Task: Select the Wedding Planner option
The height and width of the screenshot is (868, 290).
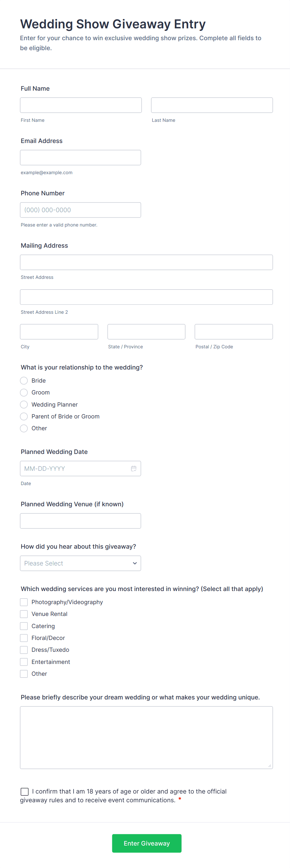Action: (24, 404)
